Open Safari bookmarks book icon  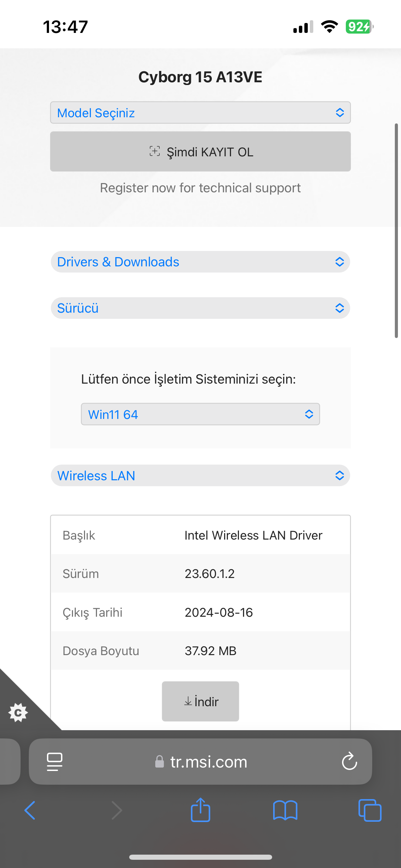pos(285,810)
